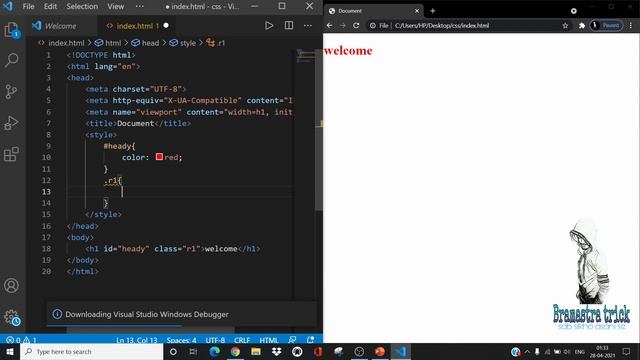
Task: Open notifications bell in status bar
Action: 311,340
